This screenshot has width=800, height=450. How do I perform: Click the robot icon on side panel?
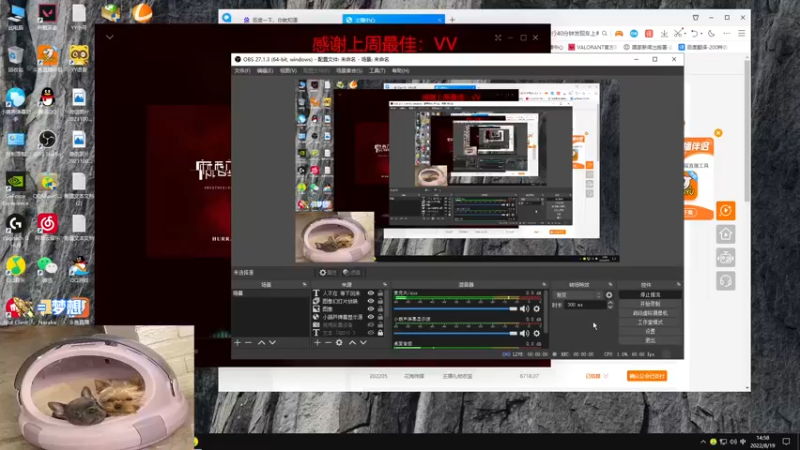pyautogui.click(x=726, y=258)
